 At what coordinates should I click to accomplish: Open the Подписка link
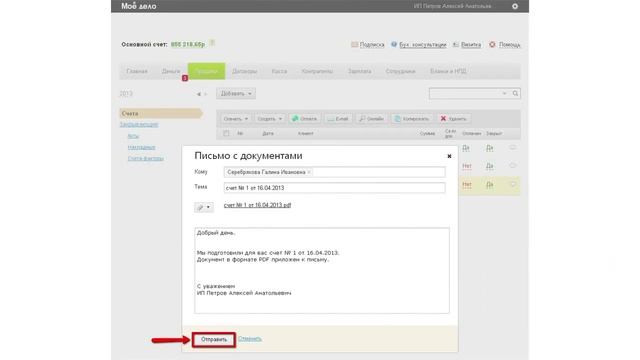(x=372, y=45)
